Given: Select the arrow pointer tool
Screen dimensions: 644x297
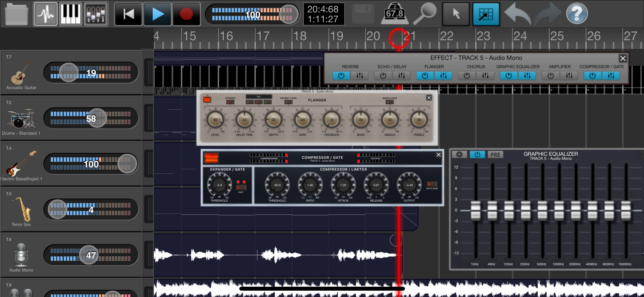Looking at the screenshot, I should (456, 14).
